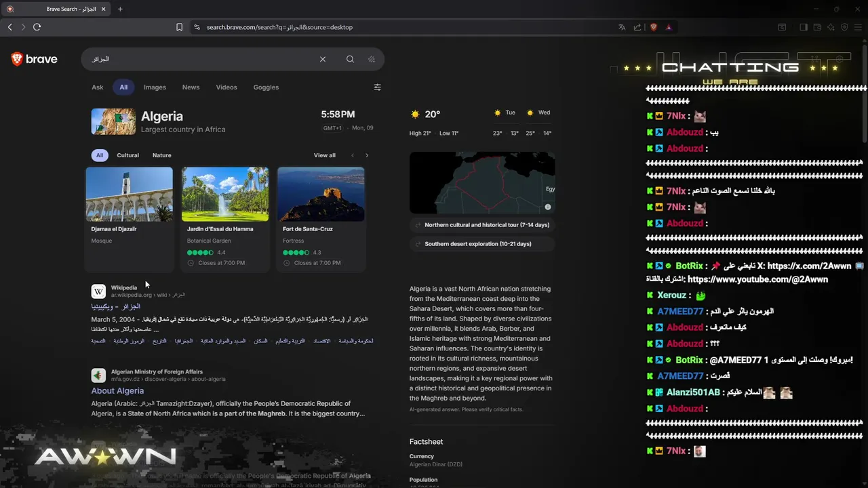
Task: Expand Southern desert exploration suggestion
Action: click(482, 244)
